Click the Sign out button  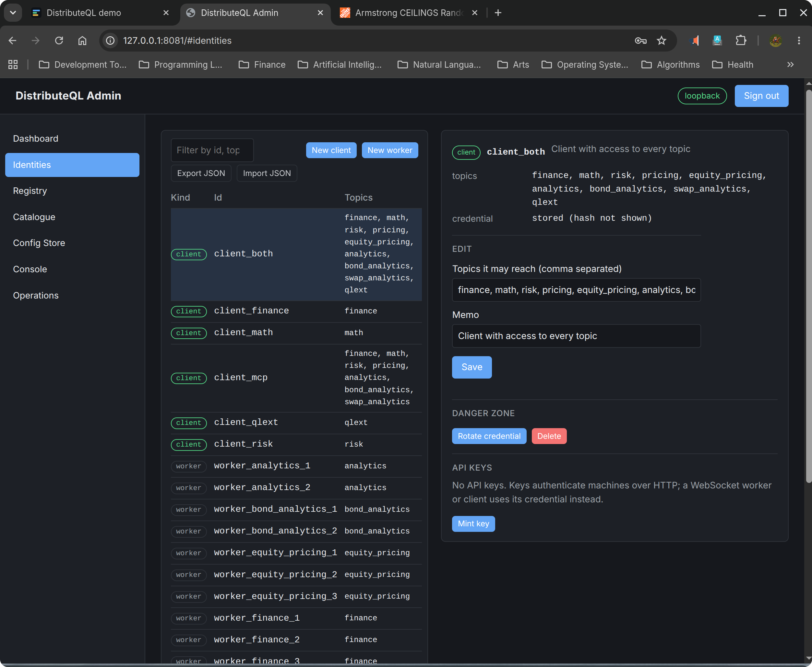(x=761, y=96)
